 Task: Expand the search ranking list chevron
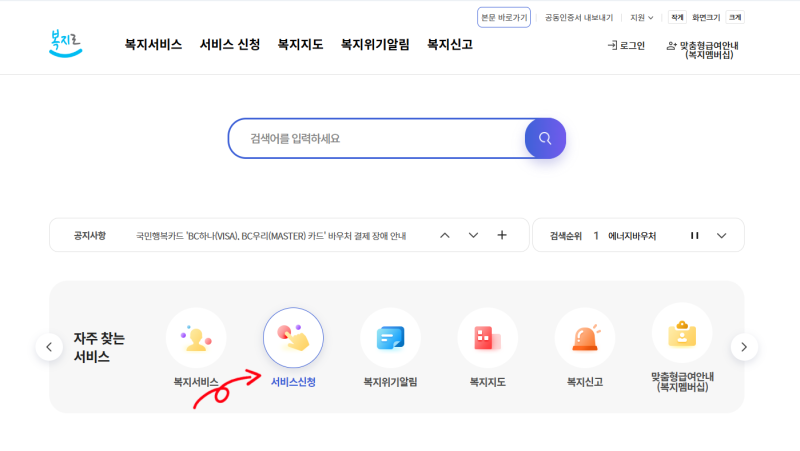pyautogui.click(x=721, y=236)
